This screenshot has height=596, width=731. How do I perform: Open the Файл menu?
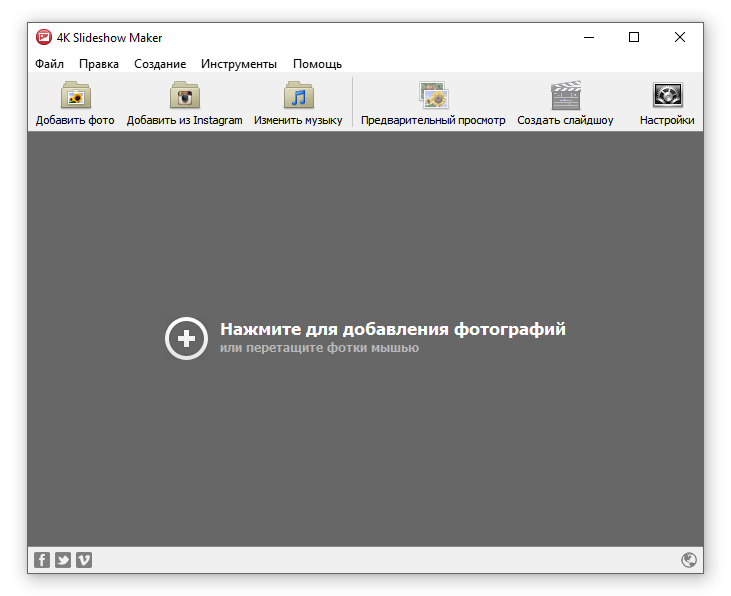coord(49,64)
